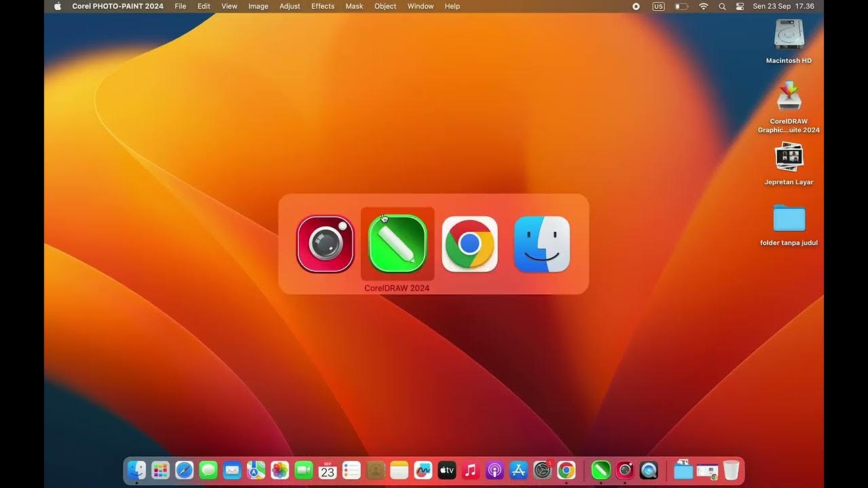The width and height of the screenshot is (868, 488).
Task: Launch Freeform from the Dock
Action: tap(423, 470)
